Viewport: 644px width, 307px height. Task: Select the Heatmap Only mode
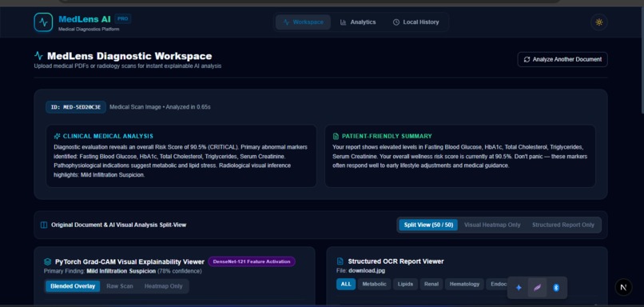click(164, 286)
